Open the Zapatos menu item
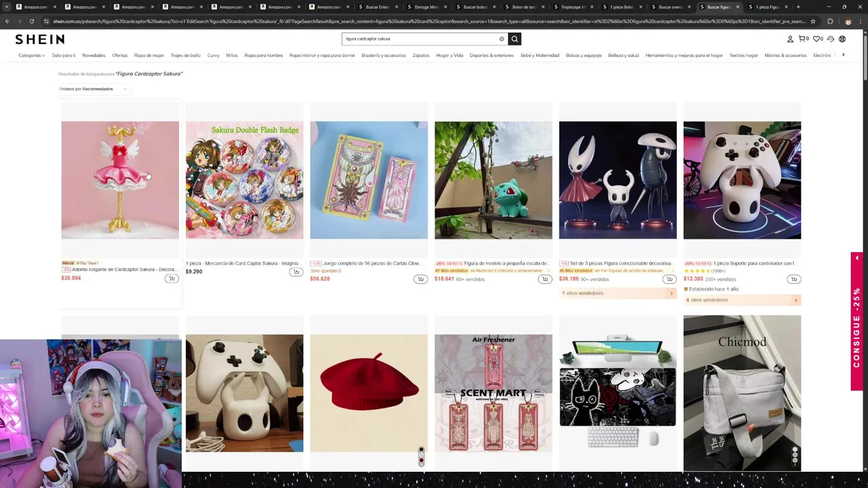The image size is (868, 488). tap(421, 56)
